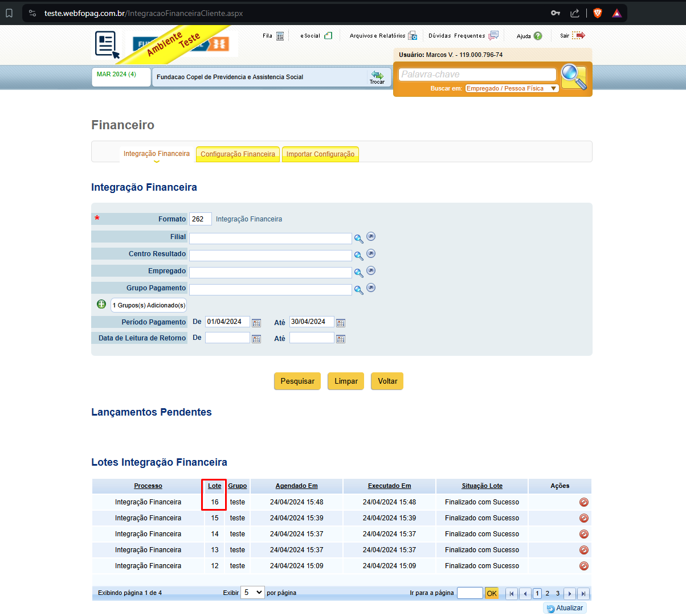This screenshot has width=686, height=616.
Task: Click the Centro Resultado magnifier icon
Action: pyautogui.click(x=358, y=256)
